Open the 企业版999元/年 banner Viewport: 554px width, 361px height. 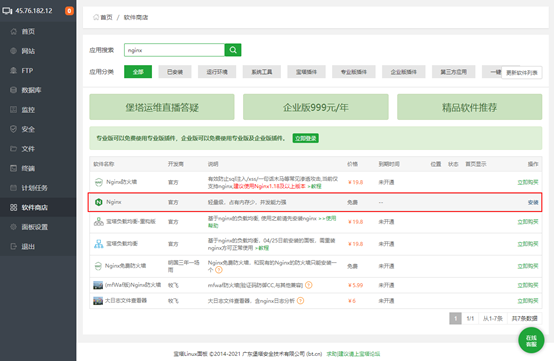[x=316, y=107]
